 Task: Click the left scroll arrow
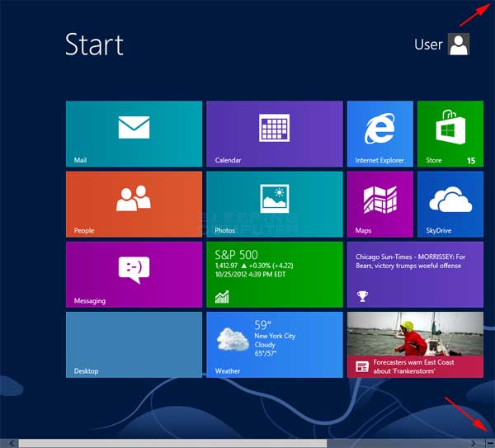click(x=12, y=443)
